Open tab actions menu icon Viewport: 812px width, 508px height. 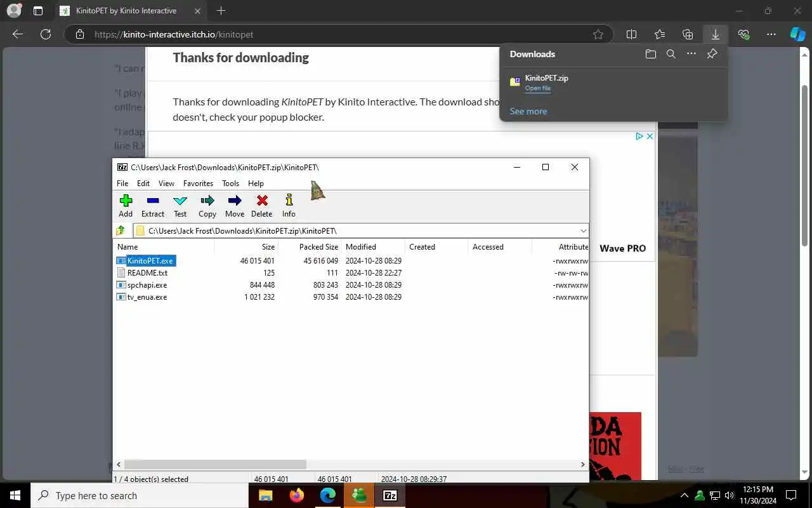point(38,11)
